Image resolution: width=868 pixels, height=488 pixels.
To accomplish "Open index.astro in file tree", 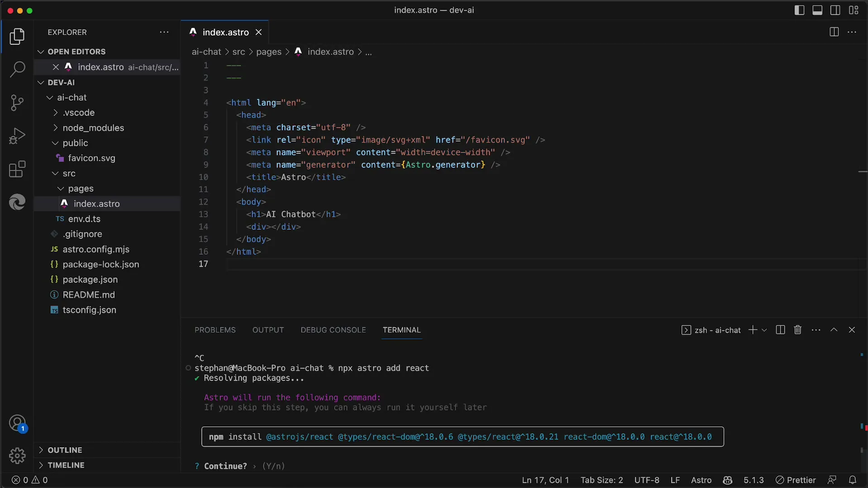I will pos(108,204).
